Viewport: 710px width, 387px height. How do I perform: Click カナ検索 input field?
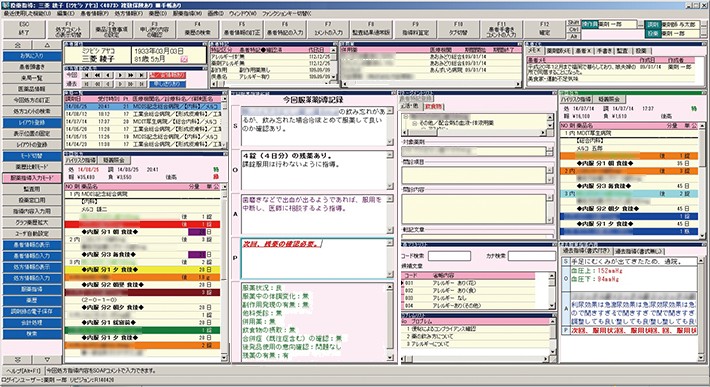(x=532, y=256)
